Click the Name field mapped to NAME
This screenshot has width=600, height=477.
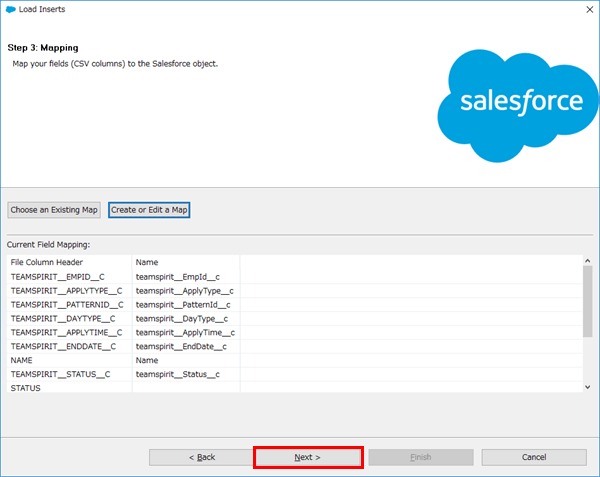147,360
